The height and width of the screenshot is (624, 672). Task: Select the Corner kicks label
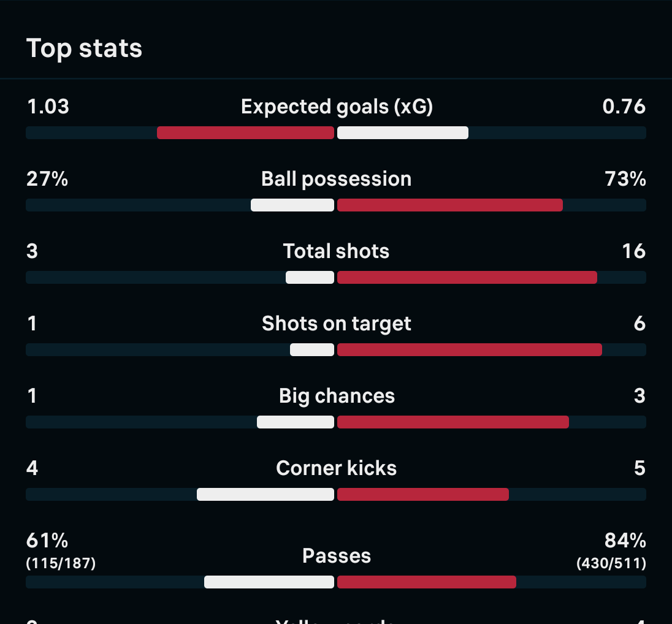click(336, 468)
